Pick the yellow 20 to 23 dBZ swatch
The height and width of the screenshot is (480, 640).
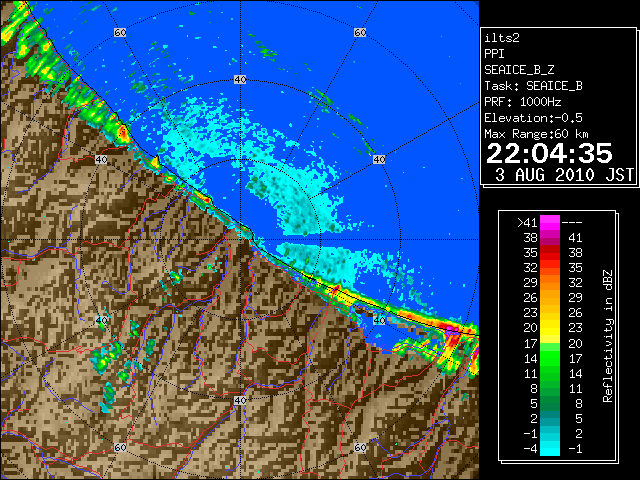click(550, 328)
